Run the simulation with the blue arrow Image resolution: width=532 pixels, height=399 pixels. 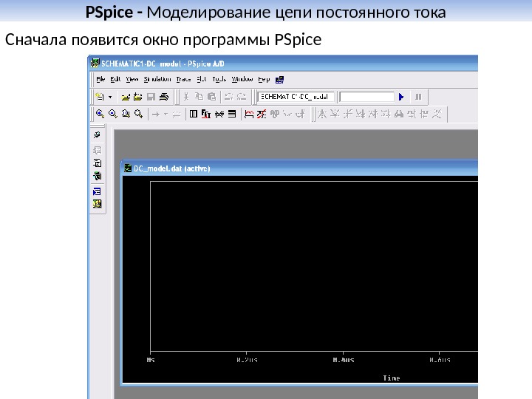(401, 97)
